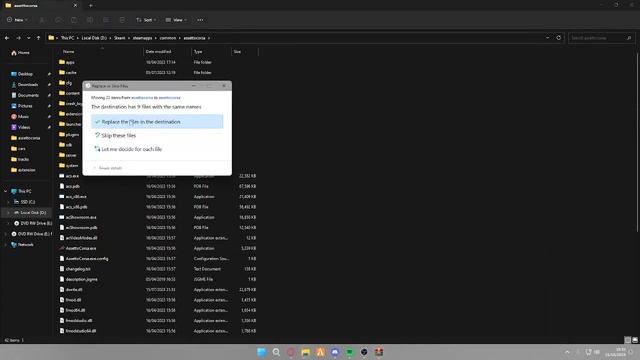
Task: Click This PC in the breadcrumb
Action: pos(68,38)
